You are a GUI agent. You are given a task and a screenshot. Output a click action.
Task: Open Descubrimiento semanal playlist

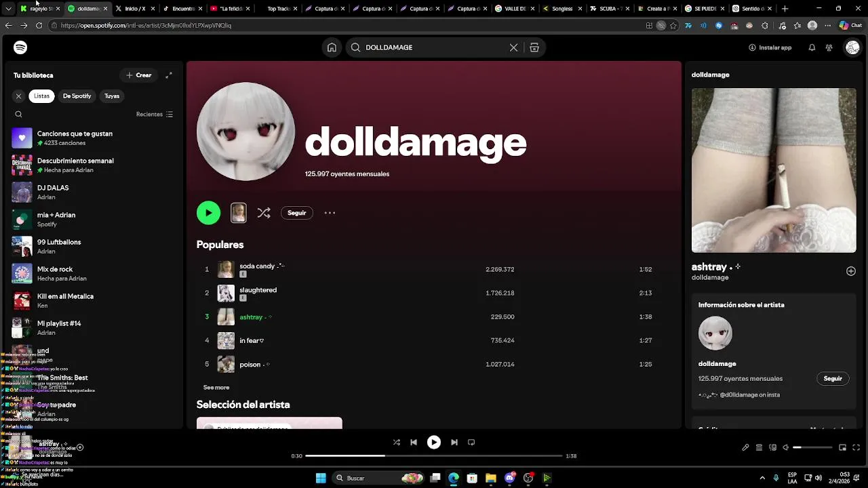pyautogui.click(x=94, y=165)
